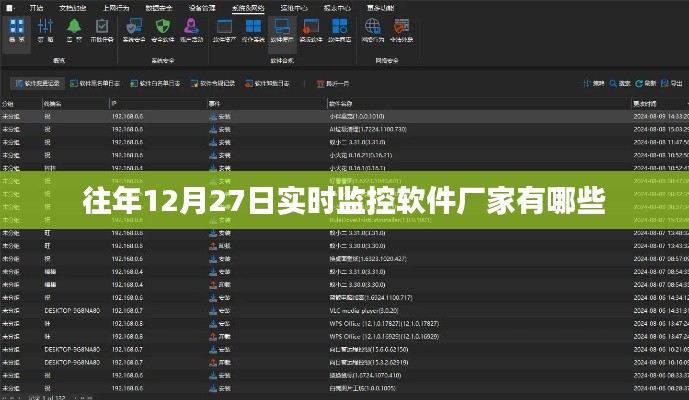Select the last row software cell (1.0.0.1005)
The width and height of the screenshot is (689, 400).
363,389
